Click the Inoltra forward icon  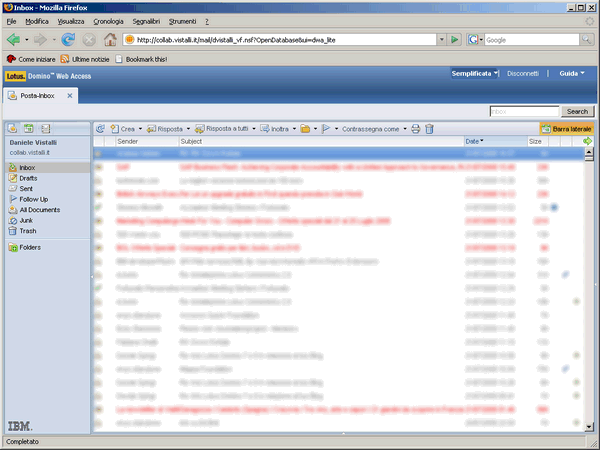pyautogui.click(x=265, y=129)
